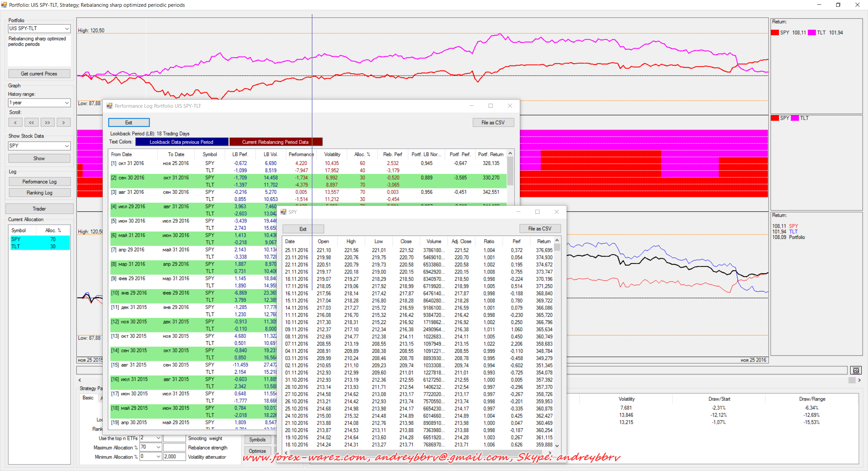Expand Use the top n ETFs dropdown
Screen dimensions: 868x471
[x=158, y=438]
